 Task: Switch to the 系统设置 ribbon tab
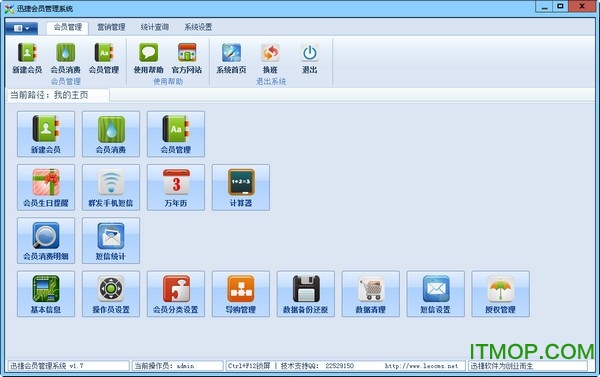tap(198, 27)
